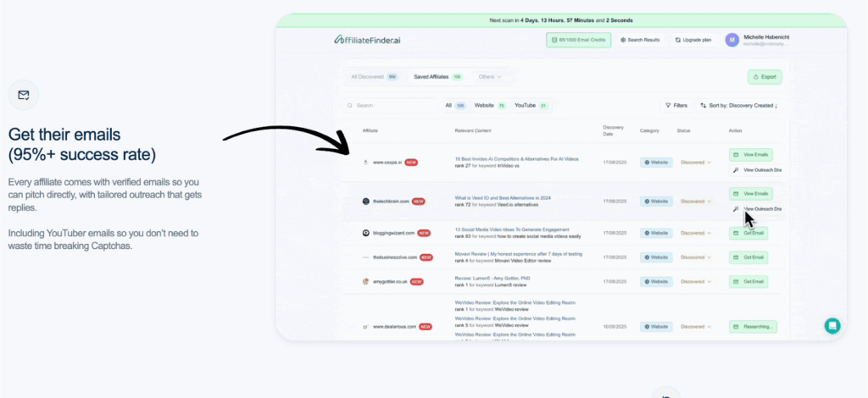The width and height of the screenshot is (868, 398).
Task: Open Discovered status dropdown for www.caspa.ai
Action: point(696,162)
